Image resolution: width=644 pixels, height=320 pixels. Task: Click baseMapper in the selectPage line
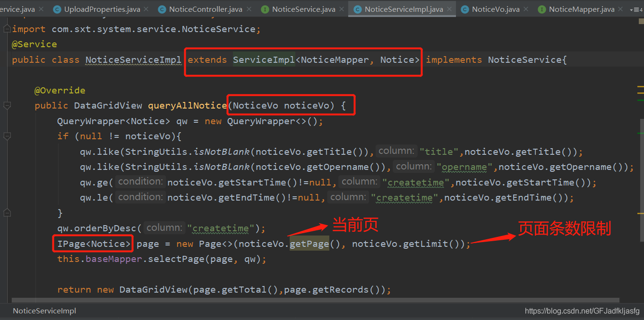pyautogui.click(x=114, y=259)
